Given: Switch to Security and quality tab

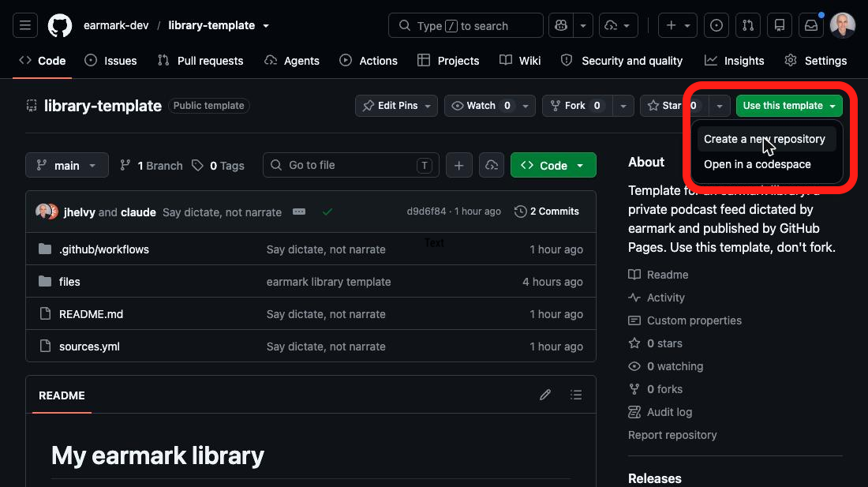Looking at the screenshot, I should (x=622, y=61).
